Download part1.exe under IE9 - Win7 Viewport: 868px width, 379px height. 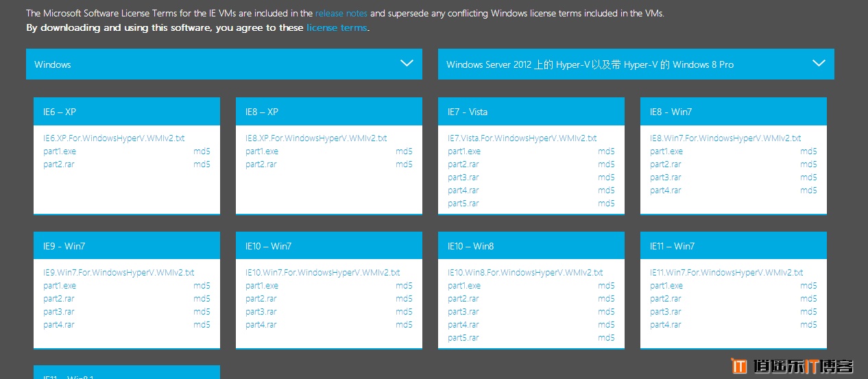60,286
